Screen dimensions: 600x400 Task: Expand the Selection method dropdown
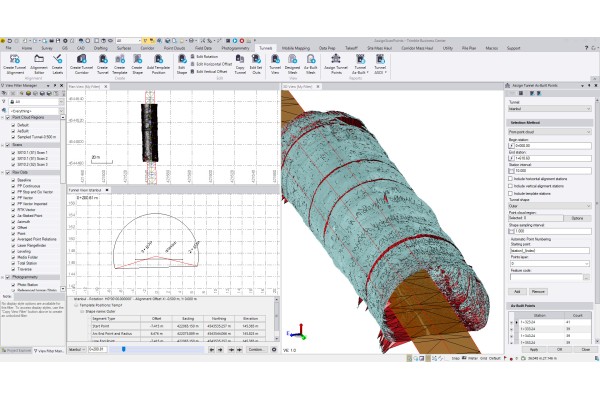548,130
